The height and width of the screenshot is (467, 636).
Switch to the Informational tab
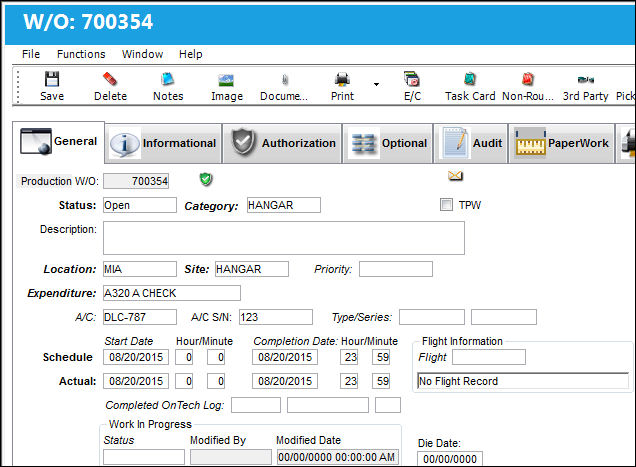[x=163, y=143]
